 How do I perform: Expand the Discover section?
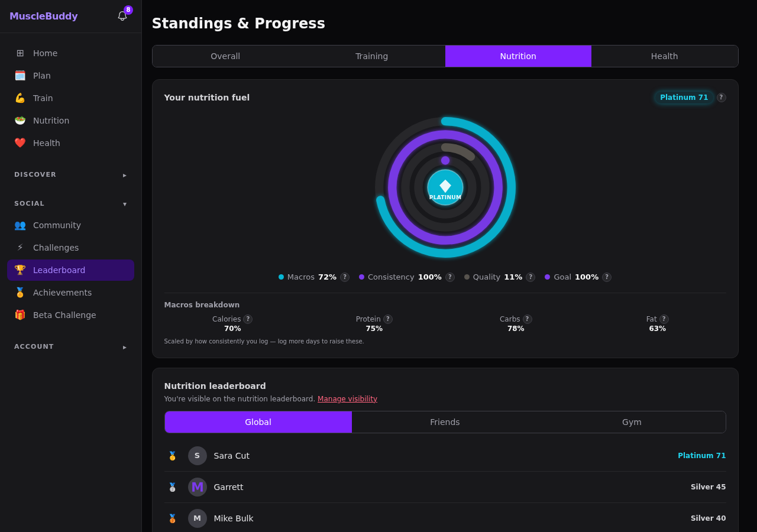70,175
